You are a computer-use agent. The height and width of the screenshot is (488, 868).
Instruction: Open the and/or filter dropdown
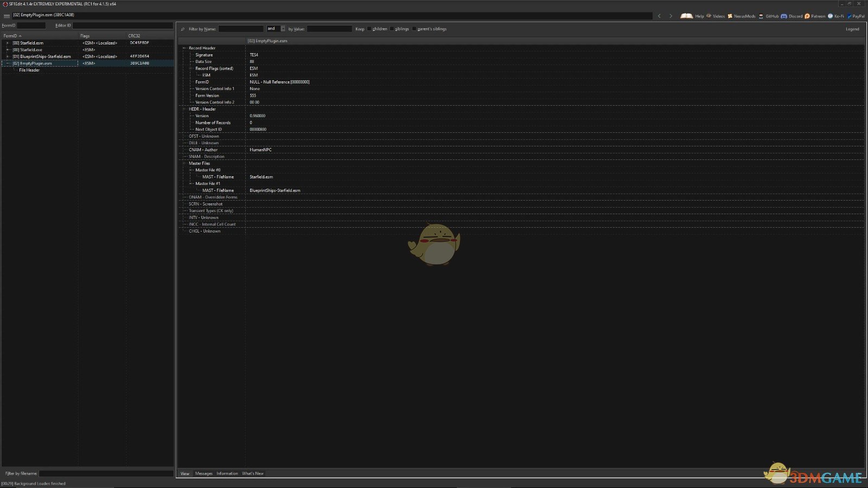283,29
